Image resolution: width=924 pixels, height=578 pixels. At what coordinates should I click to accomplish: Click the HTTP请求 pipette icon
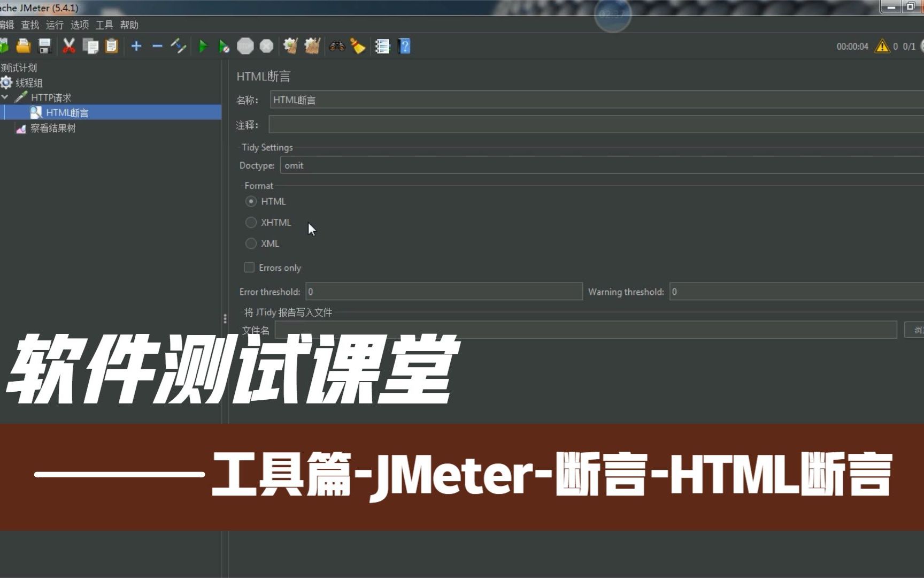pyautogui.click(x=21, y=97)
